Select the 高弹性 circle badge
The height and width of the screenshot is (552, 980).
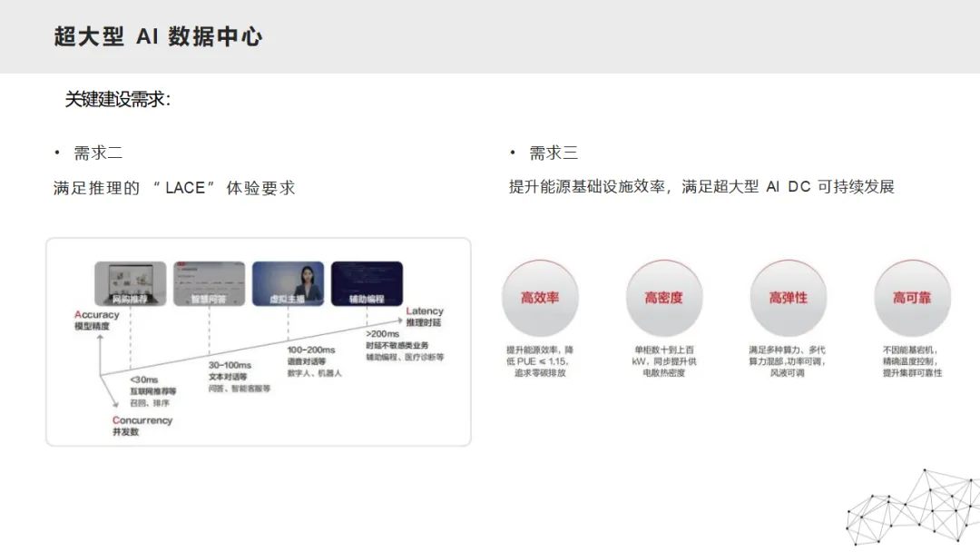coord(789,298)
